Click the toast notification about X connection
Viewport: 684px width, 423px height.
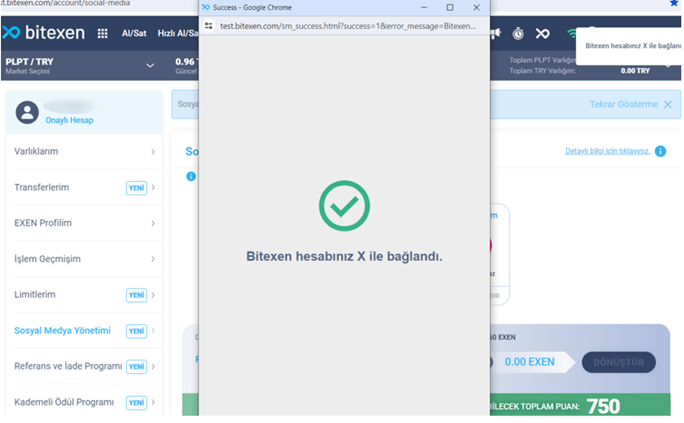(x=629, y=46)
